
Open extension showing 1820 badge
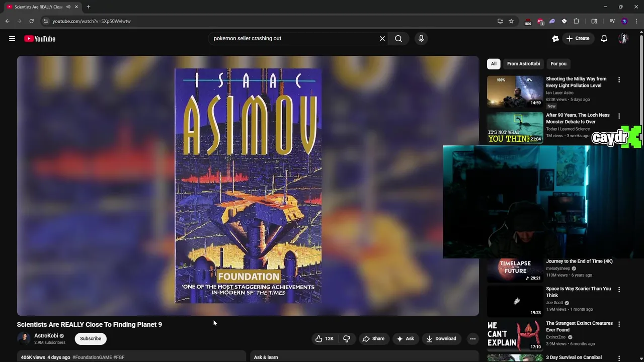(528, 22)
